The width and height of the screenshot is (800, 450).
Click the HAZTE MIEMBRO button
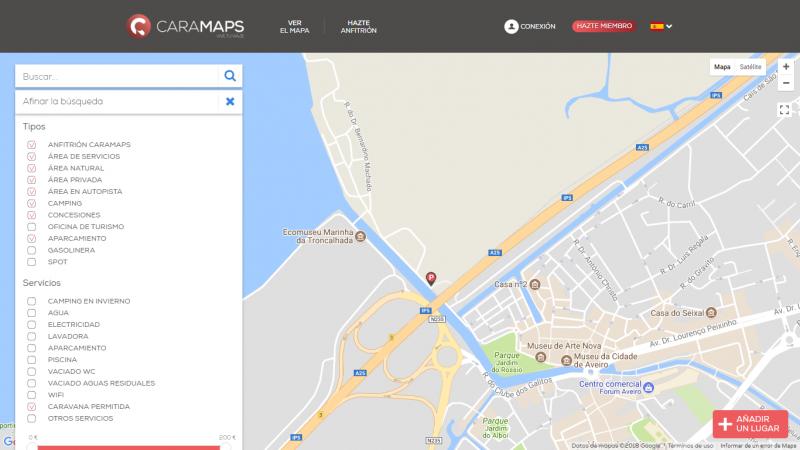click(603, 26)
